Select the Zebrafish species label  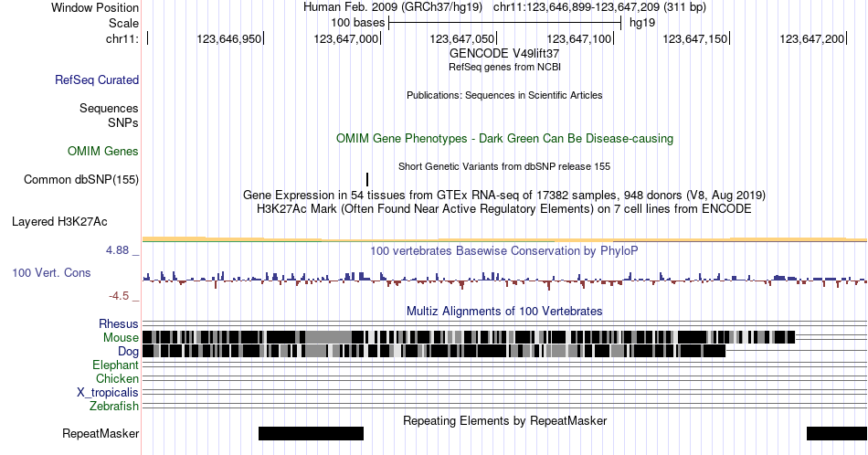[114, 407]
